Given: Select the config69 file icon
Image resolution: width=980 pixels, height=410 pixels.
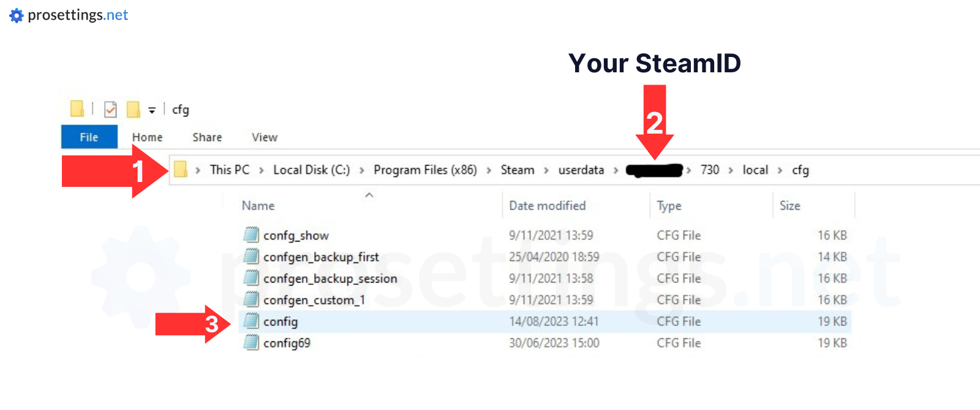Looking at the screenshot, I should click(251, 343).
